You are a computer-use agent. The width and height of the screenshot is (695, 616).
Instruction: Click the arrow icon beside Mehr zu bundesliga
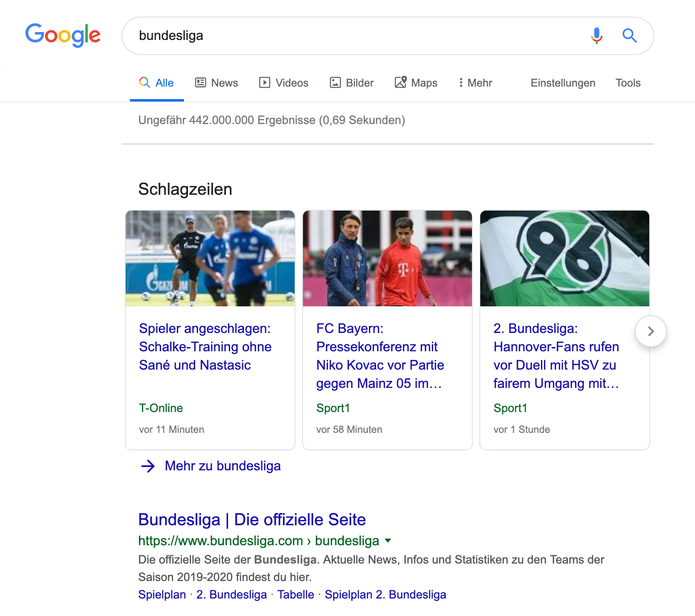point(148,466)
